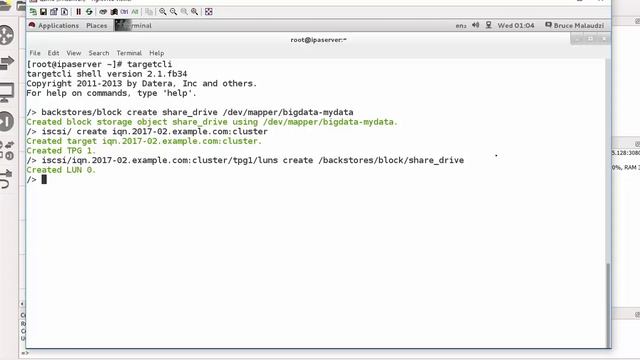The image size is (640, 360).
Task: Open the terminal View menu
Action: pos(74,53)
